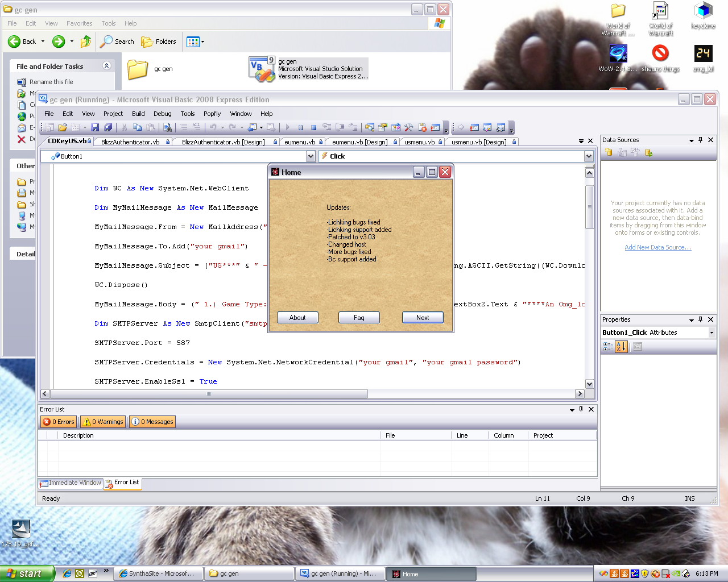Screen dimensions: 728x582
Task: Expand the Click method name dropdown
Action: [589, 156]
